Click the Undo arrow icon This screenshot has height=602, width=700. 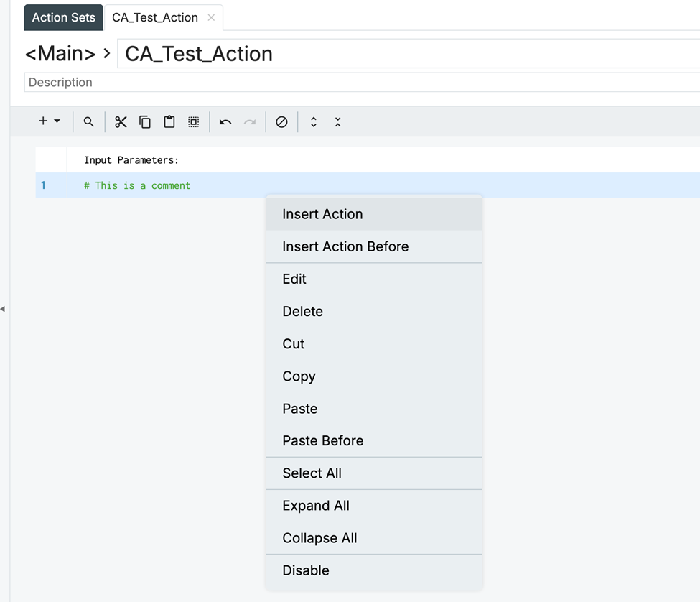225,122
